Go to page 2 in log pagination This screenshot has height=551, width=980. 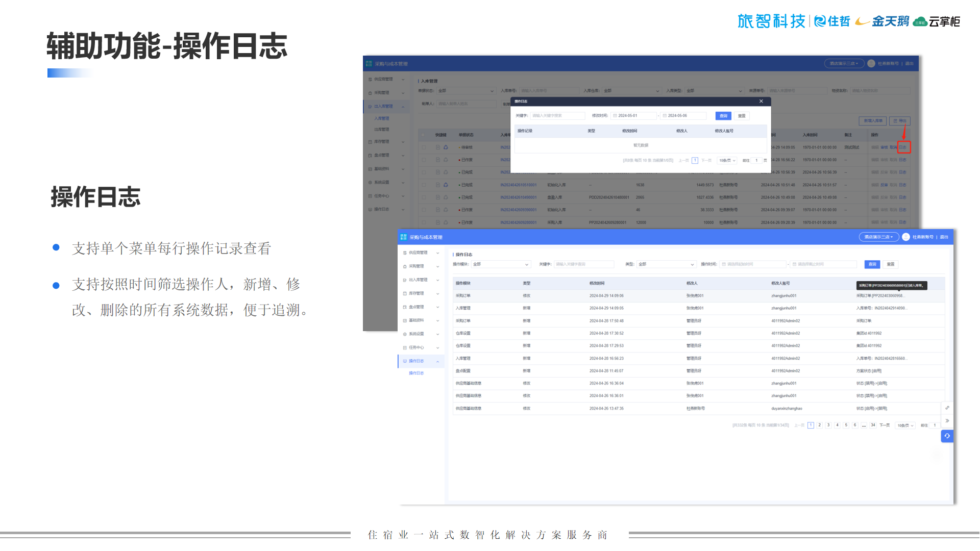click(819, 425)
